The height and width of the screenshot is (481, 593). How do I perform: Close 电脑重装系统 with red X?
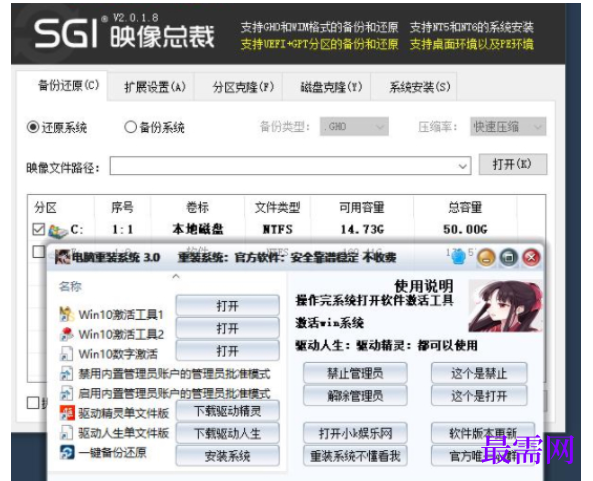coord(531,258)
